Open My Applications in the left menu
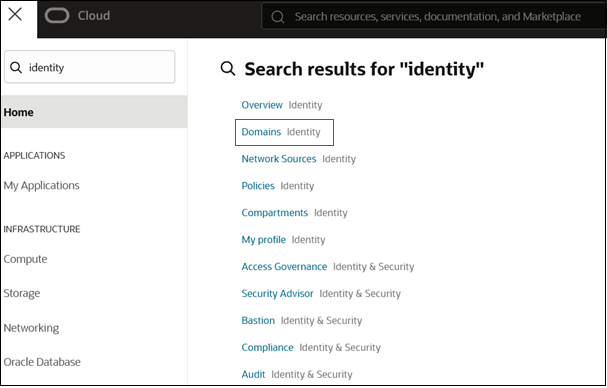 pyautogui.click(x=41, y=185)
